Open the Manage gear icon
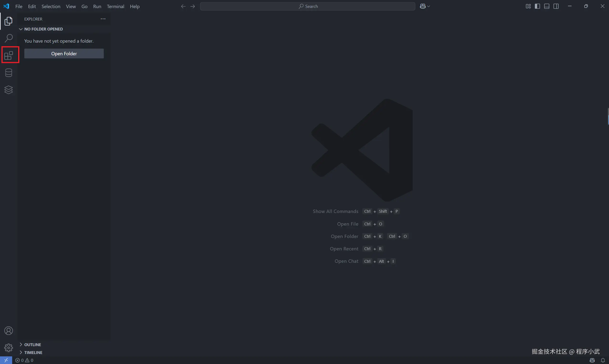609x364 pixels. point(9,348)
